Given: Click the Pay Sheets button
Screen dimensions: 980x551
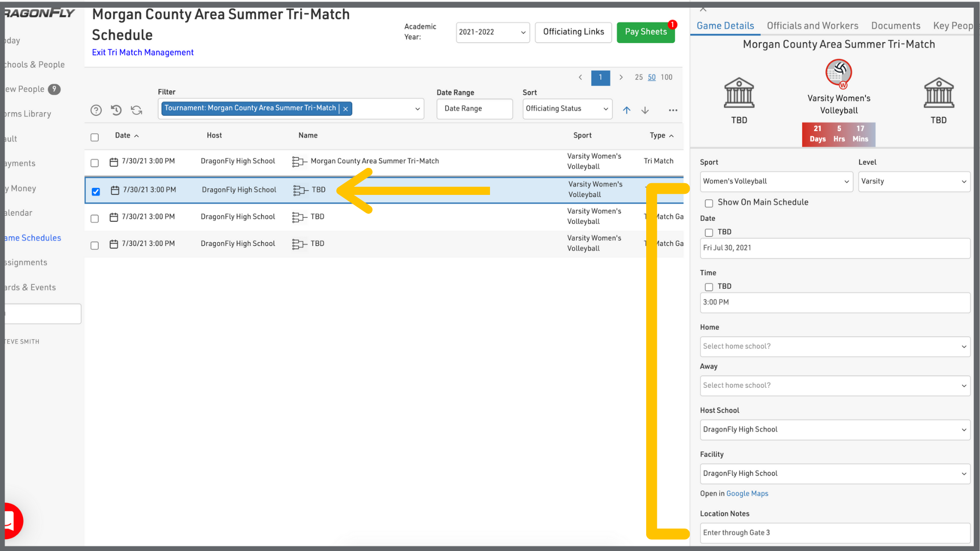Looking at the screenshot, I should coord(645,32).
